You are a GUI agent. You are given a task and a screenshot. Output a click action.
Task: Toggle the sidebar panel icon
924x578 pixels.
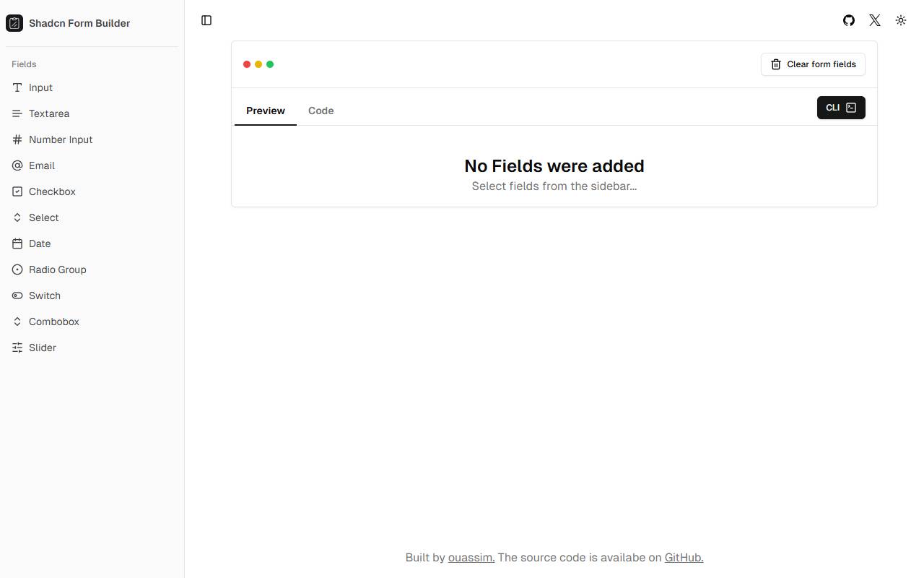[206, 20]
